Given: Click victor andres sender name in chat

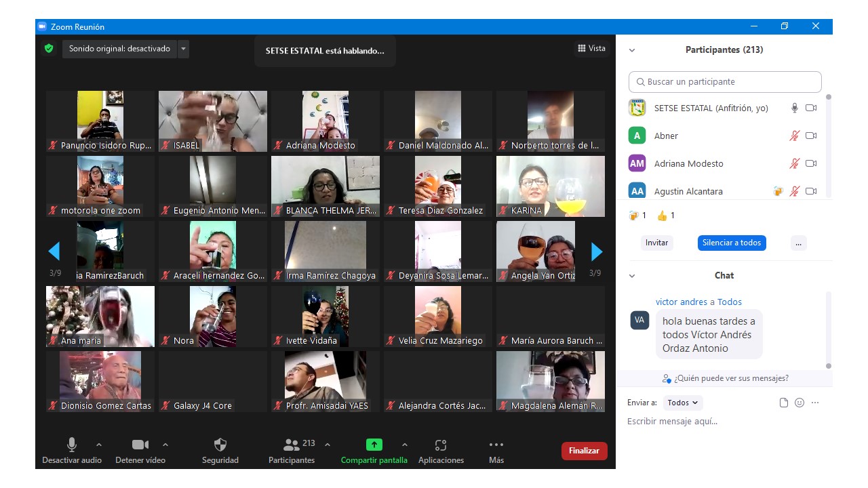Looking at the screenshot, I should [x=682, y=302].
